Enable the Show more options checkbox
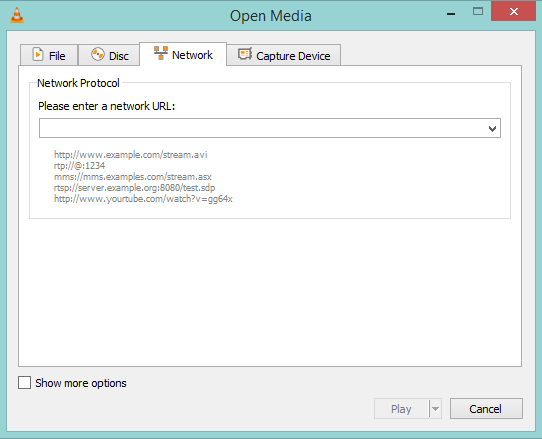The image size is (542, 439). pyautogui.click(x=25, y=383)
